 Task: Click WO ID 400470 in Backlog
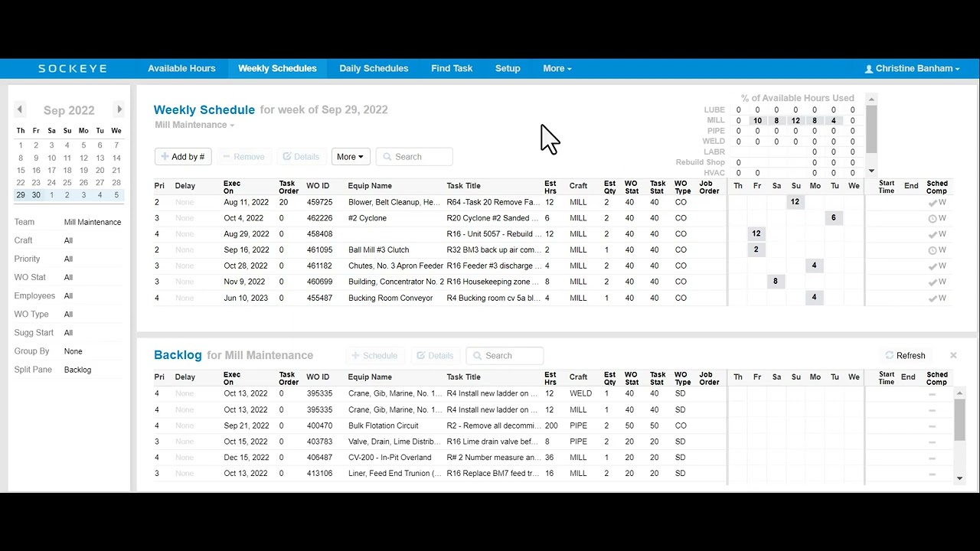[x=319, y=425]
